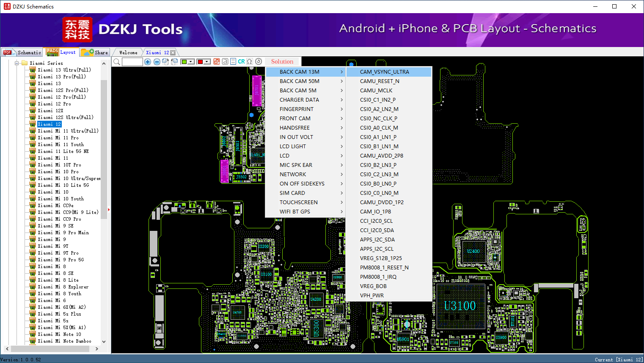Select CAMU_MCLK from the submenu

tap(376, 91)
